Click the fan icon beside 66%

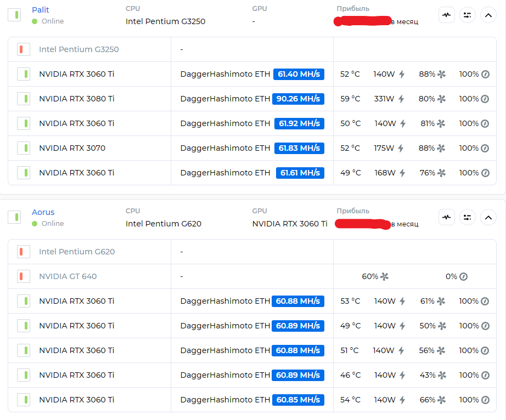441,400
